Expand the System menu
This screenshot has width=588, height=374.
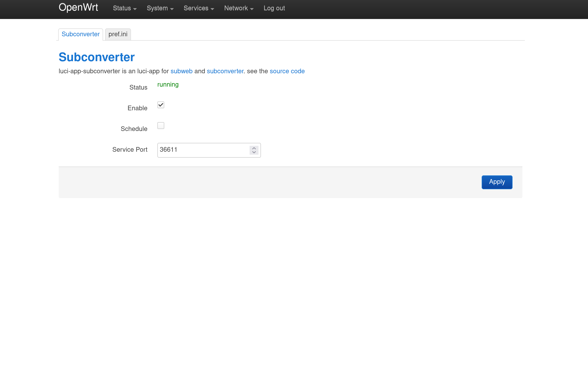pyautogui.click(x=160, y=8)
